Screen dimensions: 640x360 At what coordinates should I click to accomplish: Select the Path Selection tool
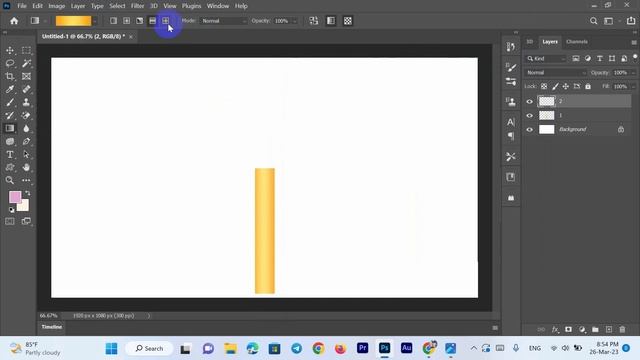[26, 154]
